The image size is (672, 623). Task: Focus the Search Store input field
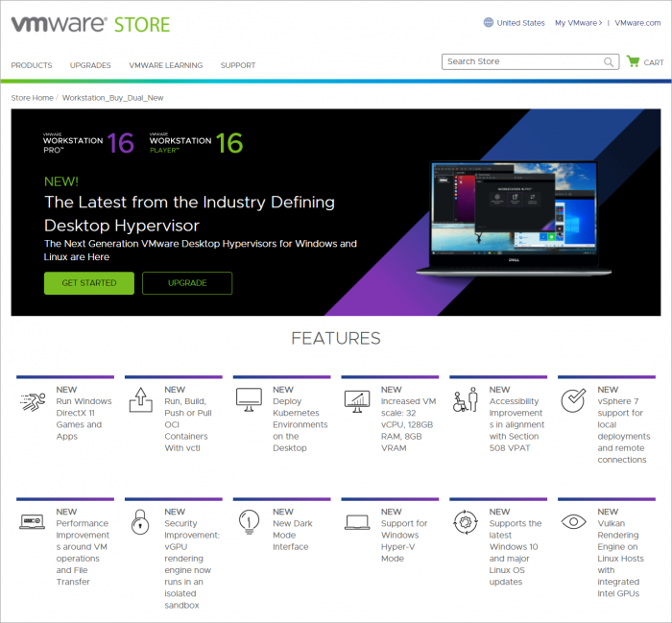pyautogui.click(x=530, y=61)
